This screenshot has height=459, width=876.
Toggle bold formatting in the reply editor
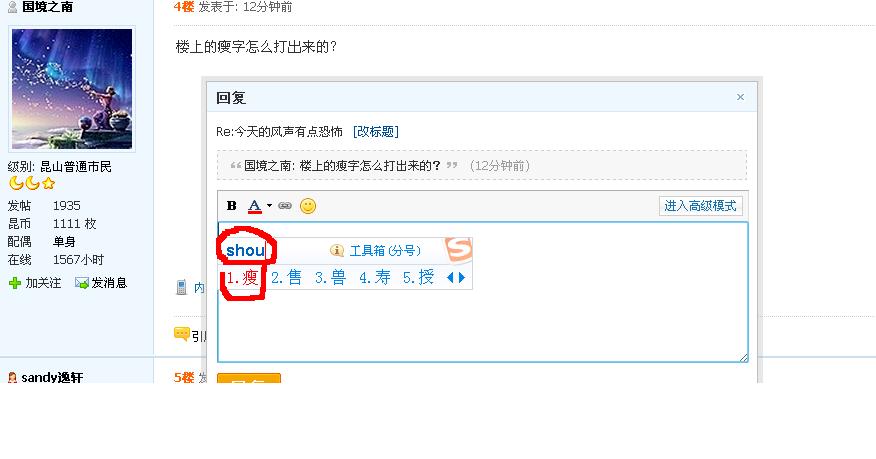click(x=231, y=206)
